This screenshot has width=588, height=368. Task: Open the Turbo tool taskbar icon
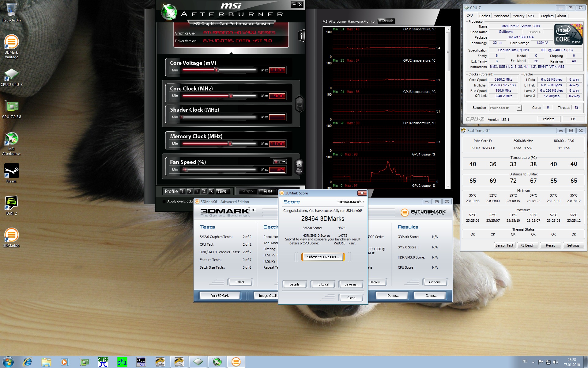pyautogui.click(x=160, y=362)
